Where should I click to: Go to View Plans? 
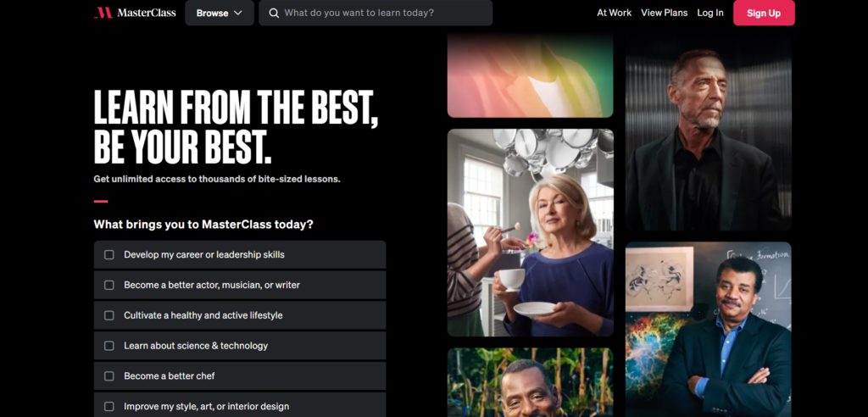pyautogui.click(x=665, y=13)
